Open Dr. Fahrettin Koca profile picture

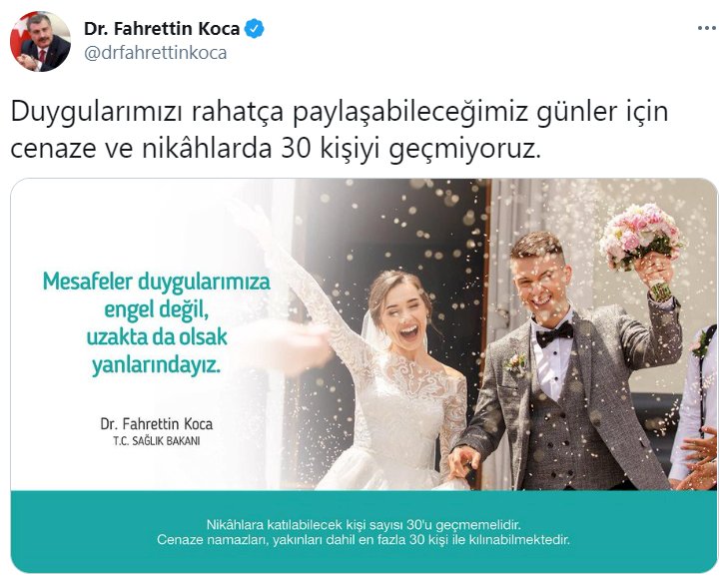pos(40,41)
